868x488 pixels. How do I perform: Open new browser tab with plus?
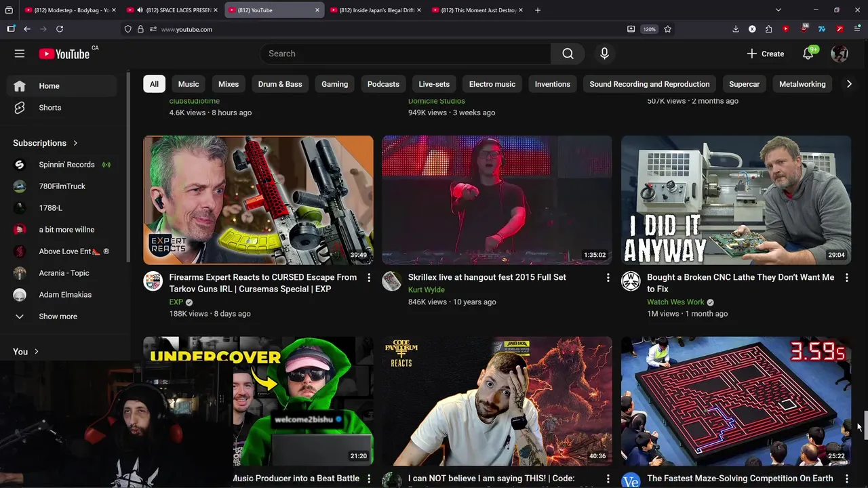tap(538, 10)
